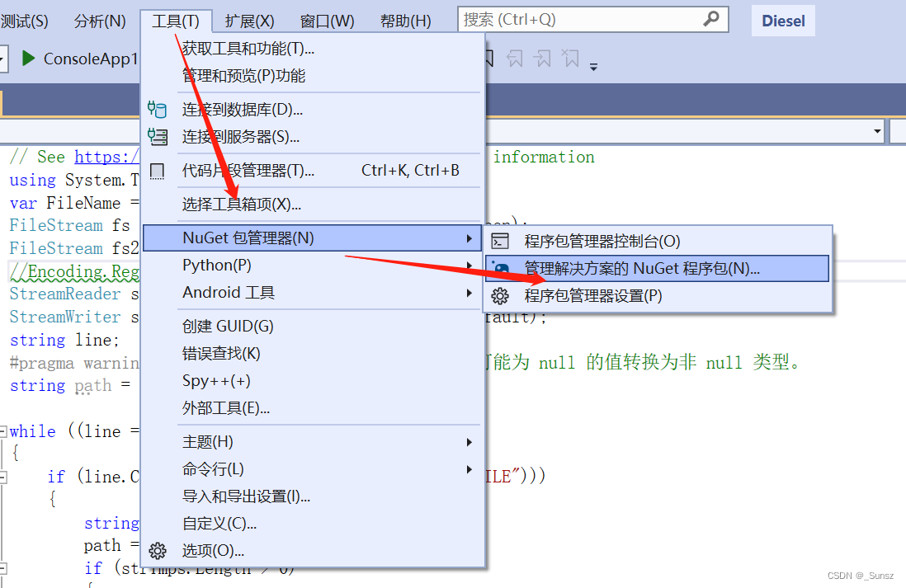The width and height of the screenshot is (906, 588).
Task: Expand the 主题(H) submenu
Action: click(x=469, y=442)
